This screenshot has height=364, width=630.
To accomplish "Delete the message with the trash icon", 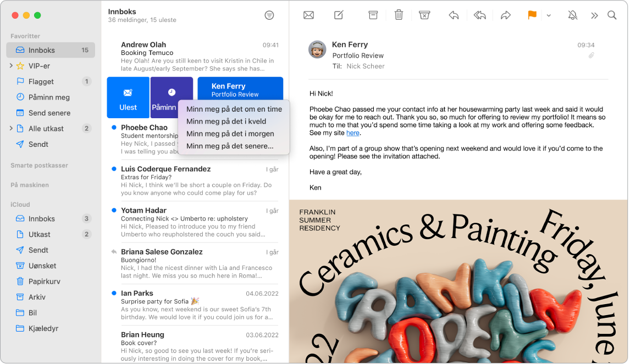I will click(399, 15).
